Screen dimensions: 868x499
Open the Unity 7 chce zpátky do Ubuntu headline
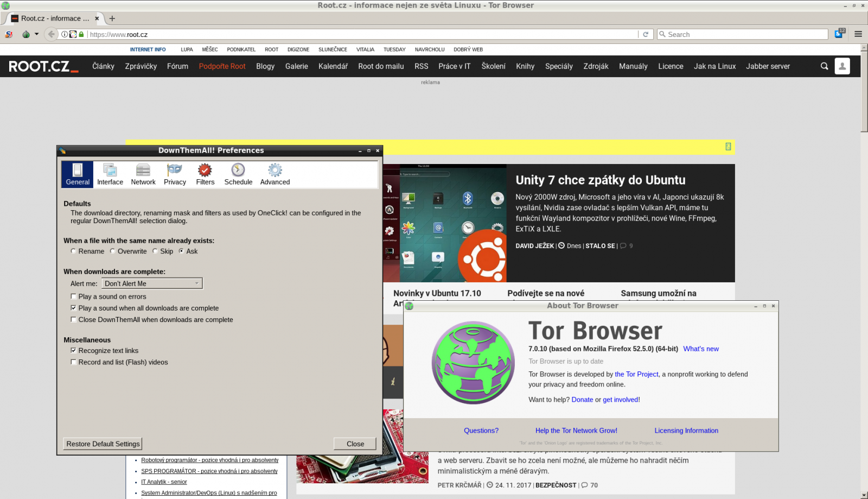pos(600,180)
